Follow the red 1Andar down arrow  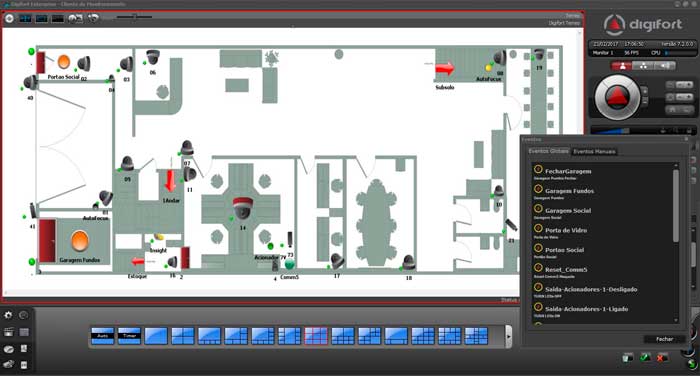point(170,181)
